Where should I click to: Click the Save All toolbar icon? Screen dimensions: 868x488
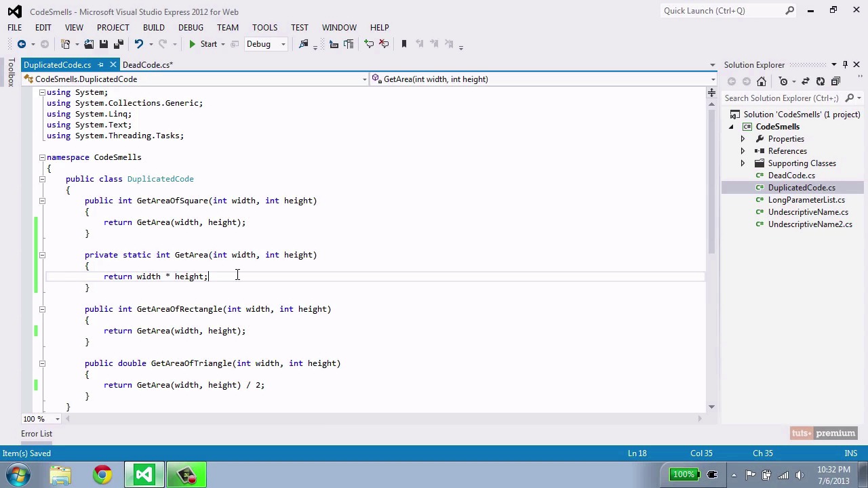[x=119, y=44]
